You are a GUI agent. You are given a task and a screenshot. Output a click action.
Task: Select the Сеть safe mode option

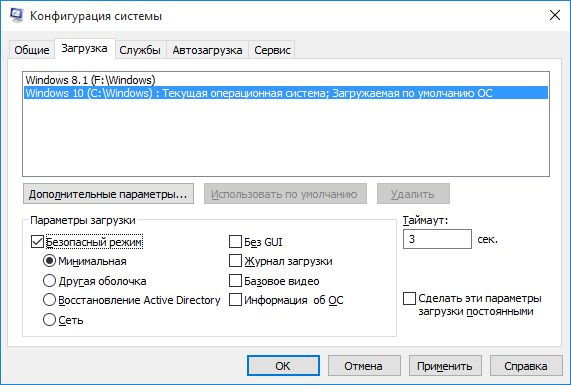click(49, 320)
